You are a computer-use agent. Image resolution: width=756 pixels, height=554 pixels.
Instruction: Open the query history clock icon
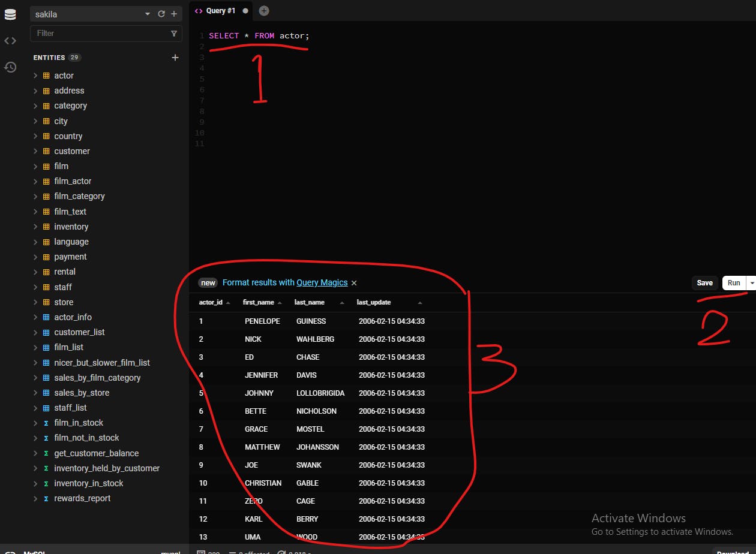[10, 67]
